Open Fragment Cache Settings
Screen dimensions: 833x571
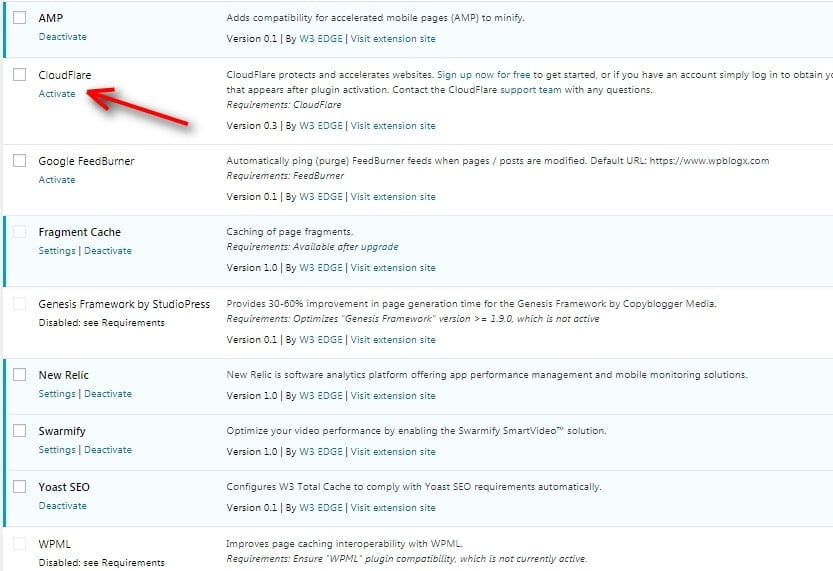(57, 251)
